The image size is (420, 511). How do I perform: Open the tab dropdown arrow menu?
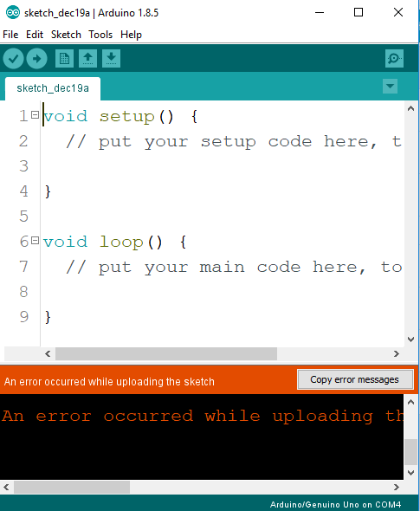(x=390, y=87)
